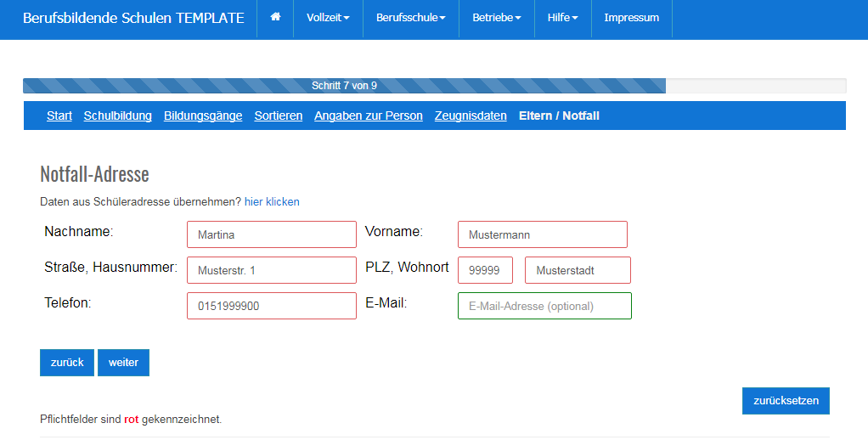Open the Hilfe dropdown menu

[x=562, y=18]
